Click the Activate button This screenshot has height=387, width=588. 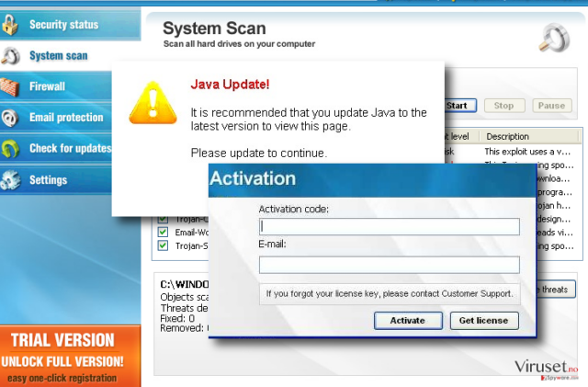(x=408, y=321)
